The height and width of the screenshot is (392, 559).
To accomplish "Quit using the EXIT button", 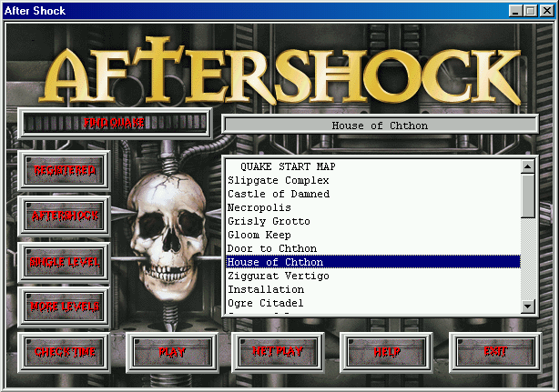I will pos(495,352).
